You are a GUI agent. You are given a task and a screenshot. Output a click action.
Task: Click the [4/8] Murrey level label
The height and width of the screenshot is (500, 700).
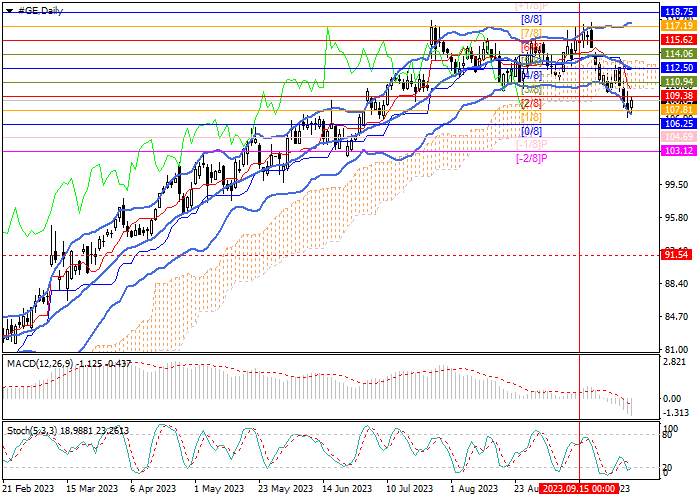click(x=531, y=75)
